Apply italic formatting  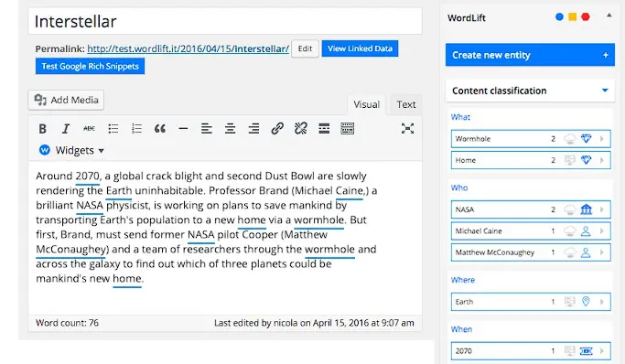[x=66, y=129]
